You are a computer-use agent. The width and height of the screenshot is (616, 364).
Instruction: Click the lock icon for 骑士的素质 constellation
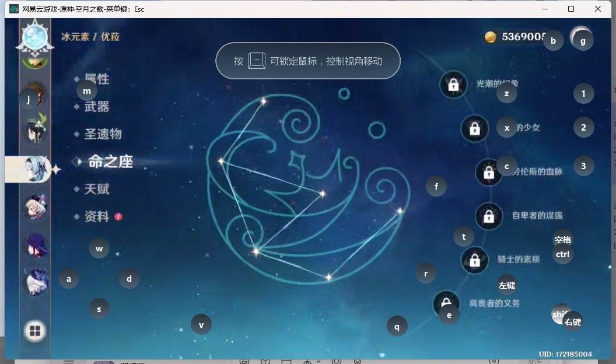pos(475,260)
